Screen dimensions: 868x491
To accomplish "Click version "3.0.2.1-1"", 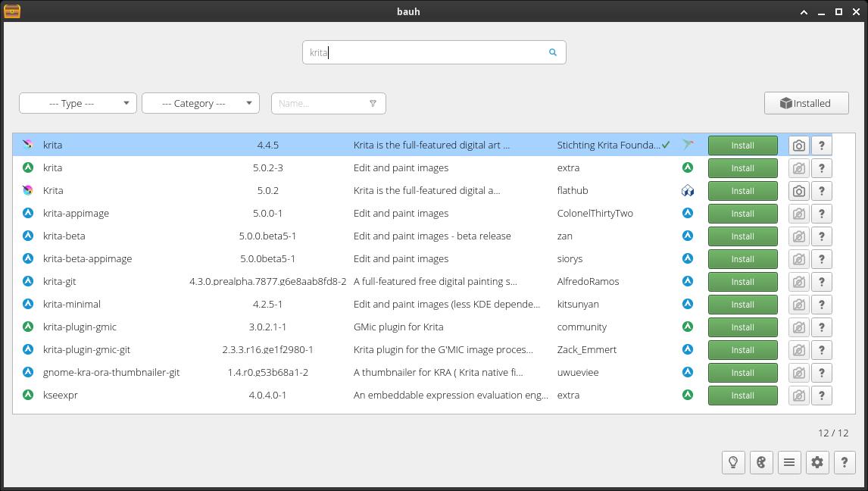I will tap(267, 327).
